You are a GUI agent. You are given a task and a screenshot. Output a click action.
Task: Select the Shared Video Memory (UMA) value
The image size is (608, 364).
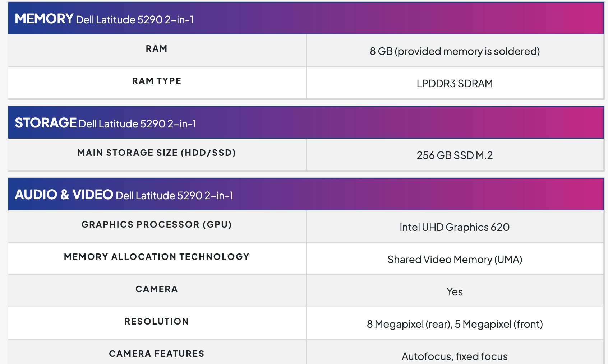pyautogui.click(x=455, y=260)
